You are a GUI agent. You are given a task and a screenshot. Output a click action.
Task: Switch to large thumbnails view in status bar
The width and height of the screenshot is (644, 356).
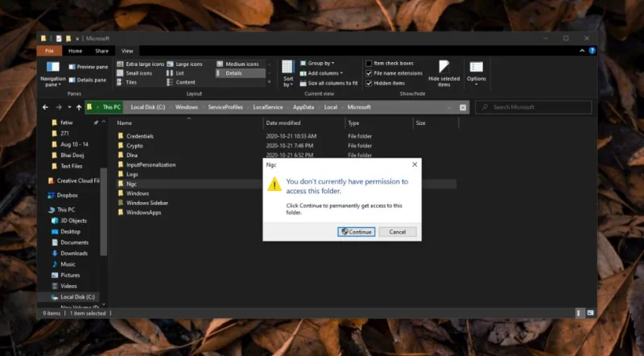pyautogui.click(x=590, y=313)
